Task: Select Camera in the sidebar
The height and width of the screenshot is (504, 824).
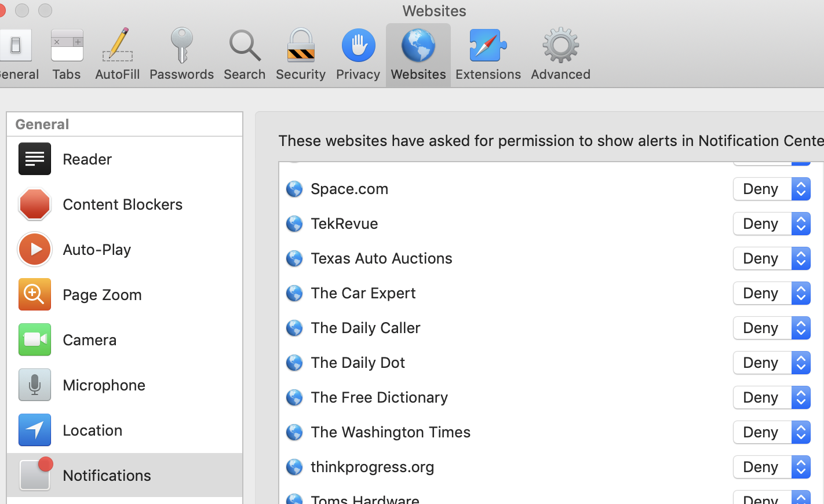Action: [125, 339]
